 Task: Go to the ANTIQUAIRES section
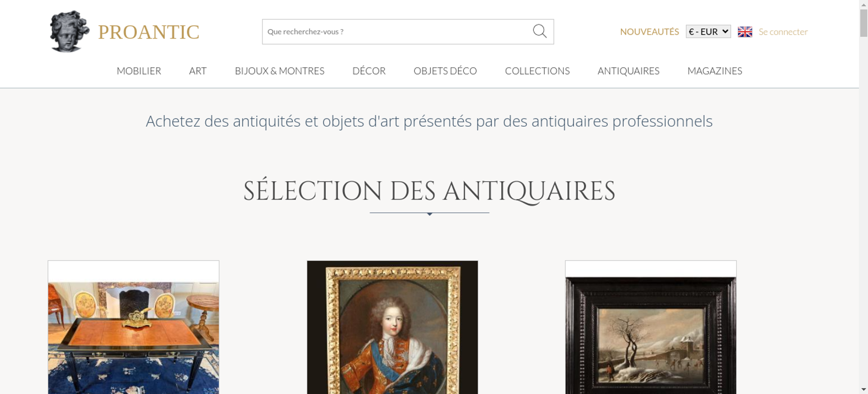pyautogui.click(x=628, y=71)
